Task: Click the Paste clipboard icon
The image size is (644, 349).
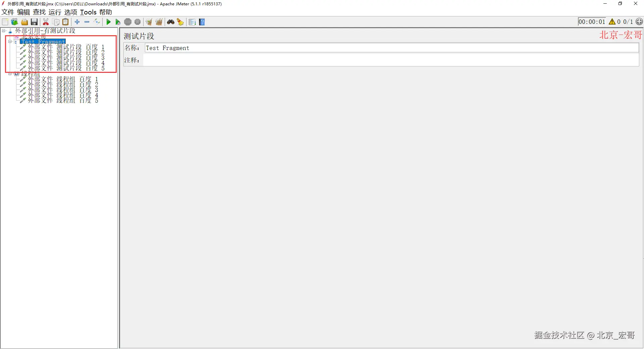Action: click(x=66, y=22)
